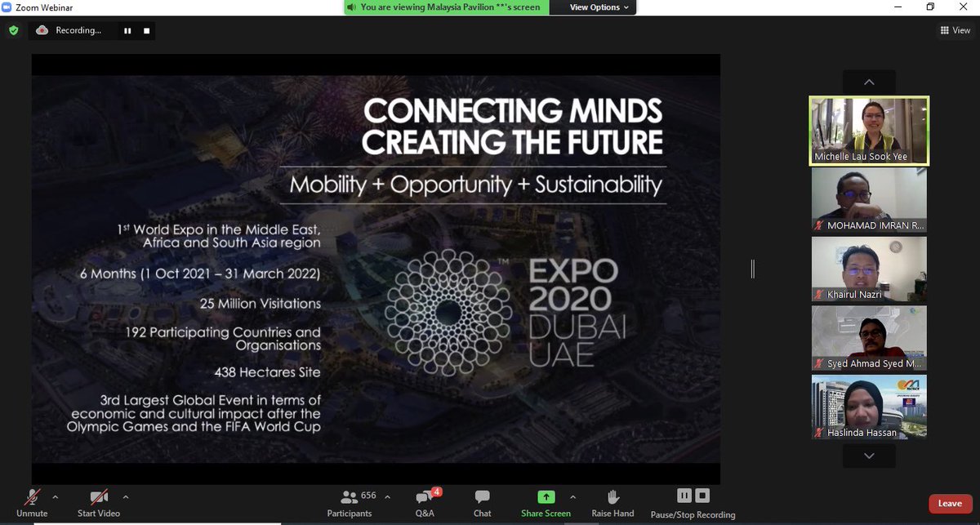Click the Recording... status label
This screenshot has width=980, height=525.
pyautogui.click(x=78, y=30)
